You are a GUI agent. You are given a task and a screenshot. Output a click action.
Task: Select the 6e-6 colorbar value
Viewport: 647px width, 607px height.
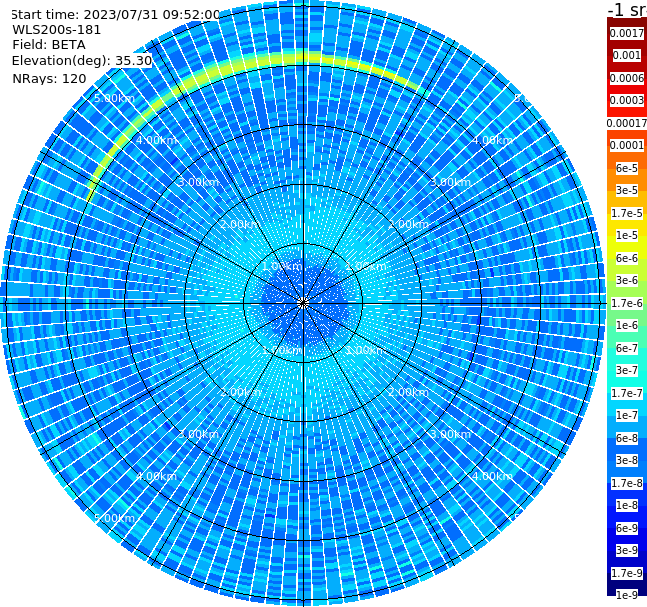tap(627, 258)
